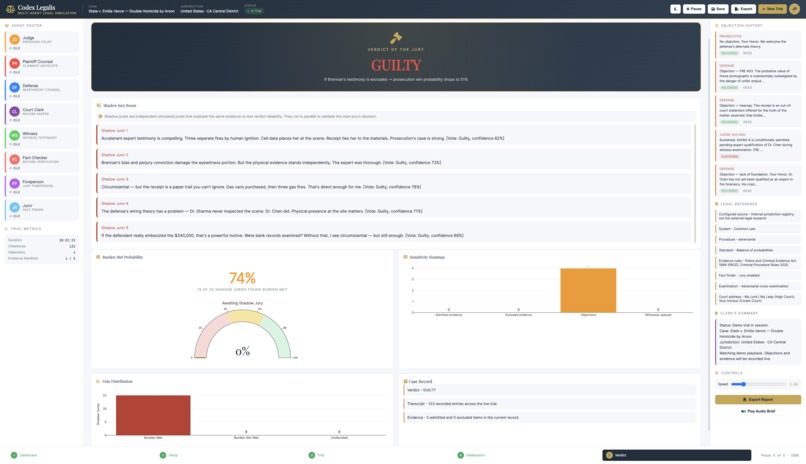This screenshot has height=464, width=806.
Task: Click the Export button in header
Action: (743, 9)
